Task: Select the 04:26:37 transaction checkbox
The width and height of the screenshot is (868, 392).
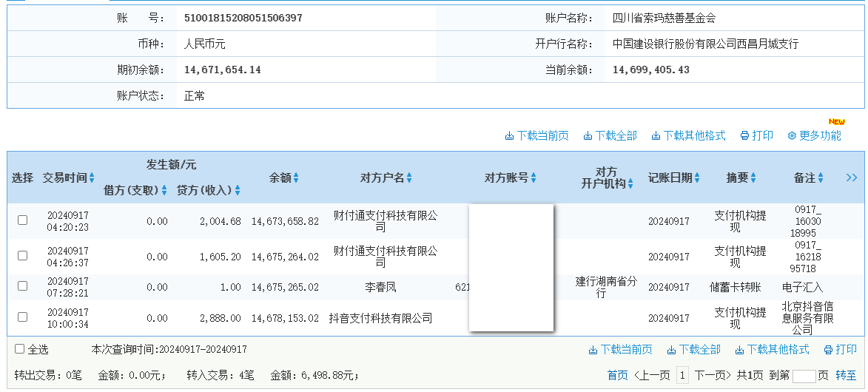Action: 23,256
